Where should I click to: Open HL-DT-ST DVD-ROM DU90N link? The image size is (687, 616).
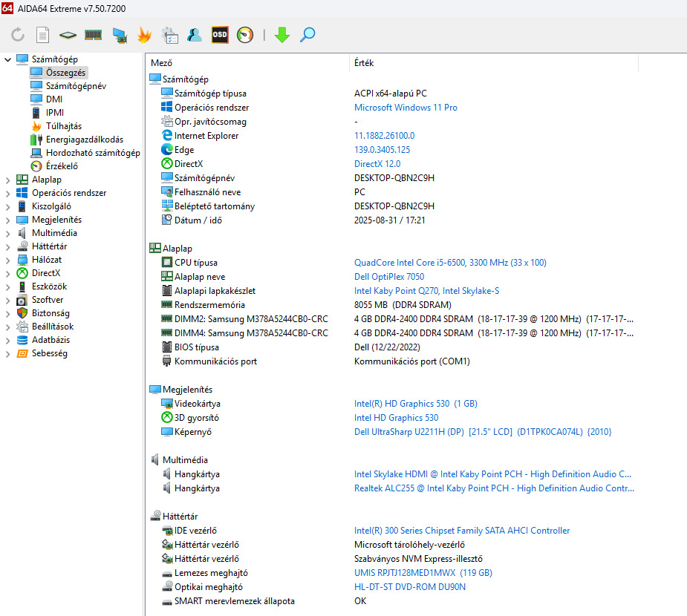[410, 586]
